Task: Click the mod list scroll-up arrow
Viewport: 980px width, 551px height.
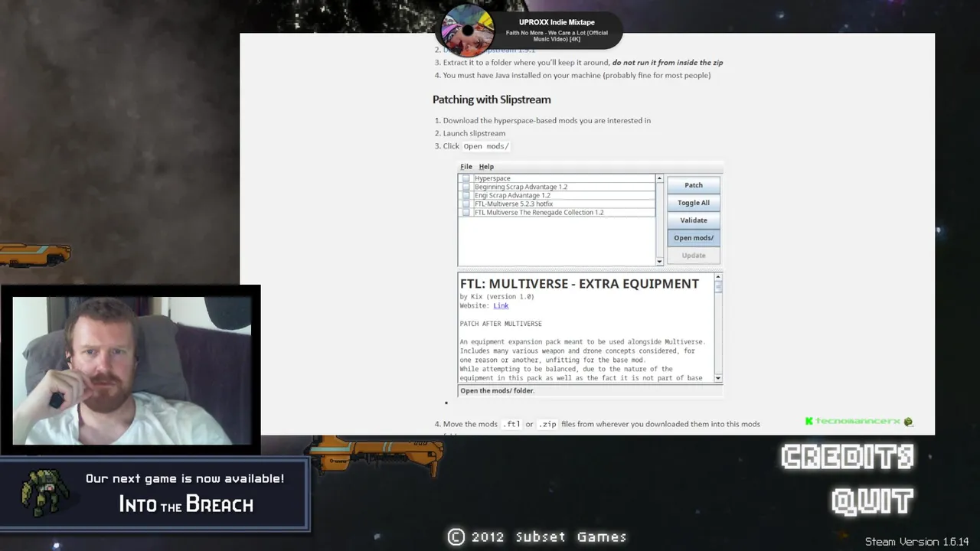Action: [x=659, y=178]
